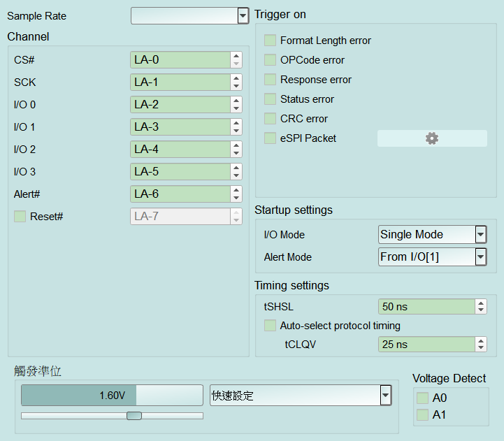504x441 pixels.
Task: Expand the I/O Mode dropdown
Action: pyautogui.click(x=432, y=234)
